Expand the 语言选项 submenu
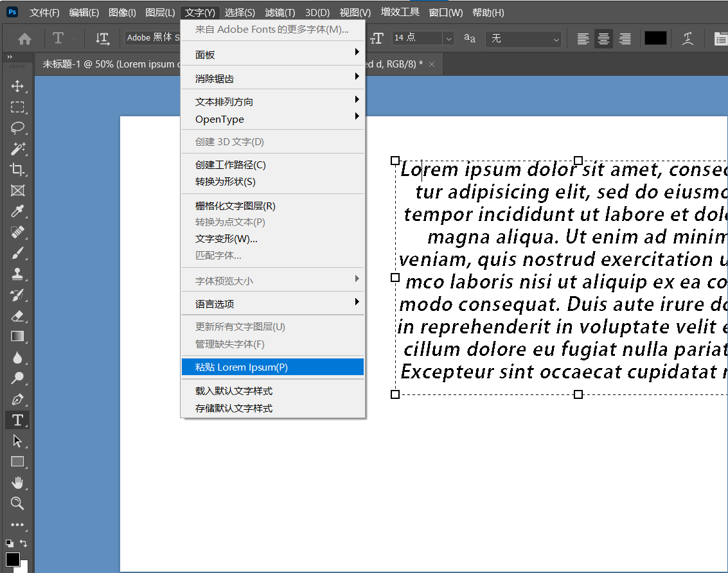Image resolution: width=728 pixels, height=573 pixels. point(272,304)
